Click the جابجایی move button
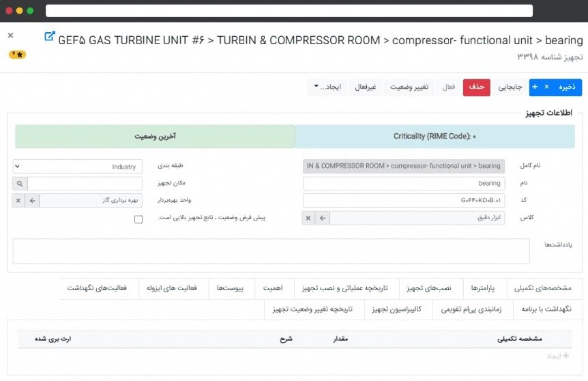The image size is (588, 381). pyautogui.click(x=510, y=87)
